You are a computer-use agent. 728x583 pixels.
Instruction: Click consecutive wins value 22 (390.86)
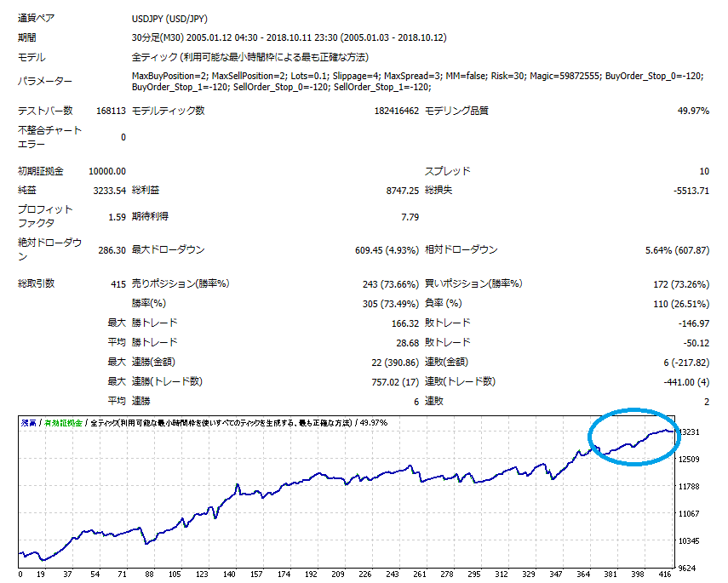tap(395, 363)
